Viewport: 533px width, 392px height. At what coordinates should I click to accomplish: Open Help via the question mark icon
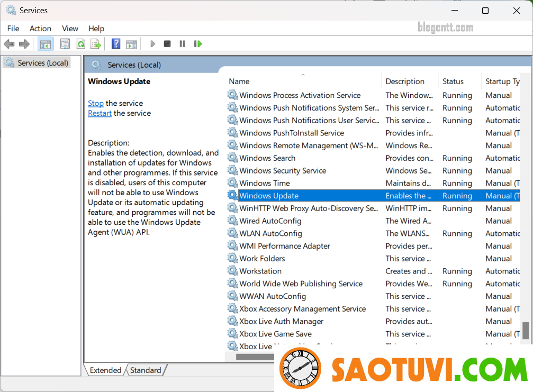pos(116,44)
